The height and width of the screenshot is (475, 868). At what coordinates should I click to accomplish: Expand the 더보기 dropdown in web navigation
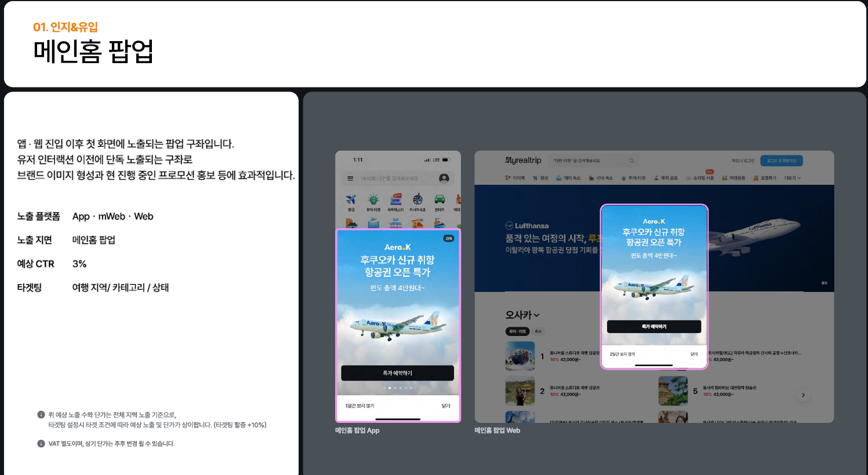(x=793, y=178)
